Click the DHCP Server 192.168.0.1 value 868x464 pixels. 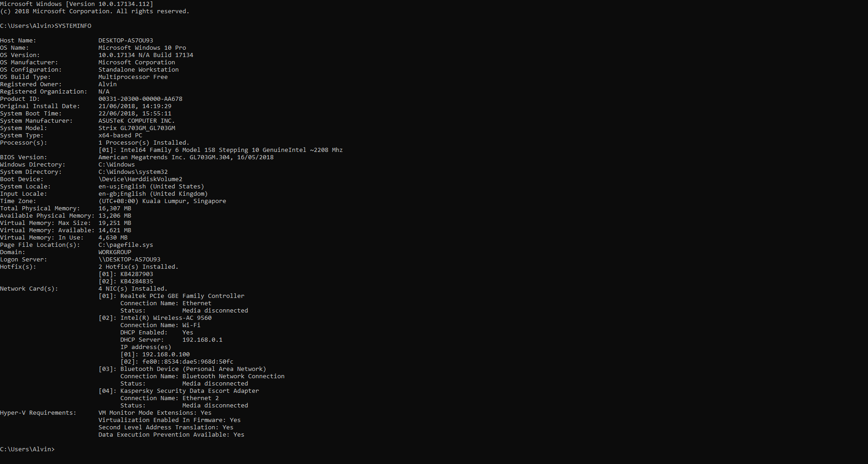tap(203, 340)
